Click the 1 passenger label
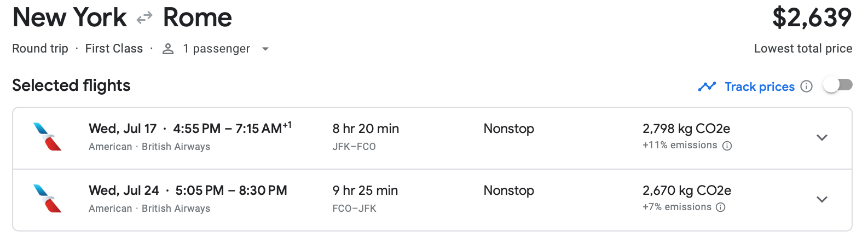Screen dimensions: 868x243 216,49
